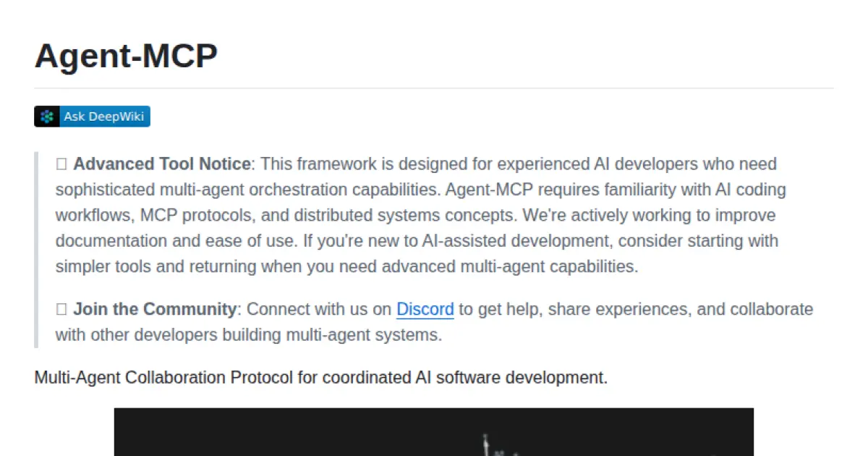The width and height of the screenshot is (868, 456).
Task: Click the Agent-MCP page heading
Action: 126,56
